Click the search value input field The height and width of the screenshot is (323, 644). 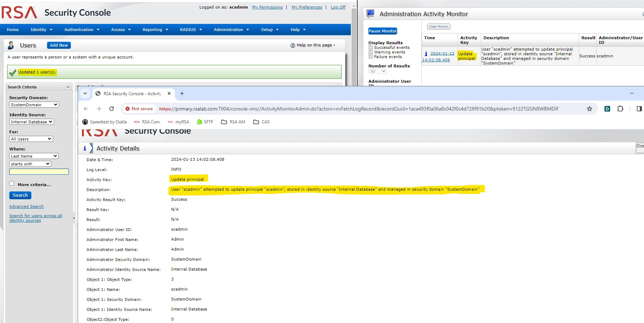point(39,171)
